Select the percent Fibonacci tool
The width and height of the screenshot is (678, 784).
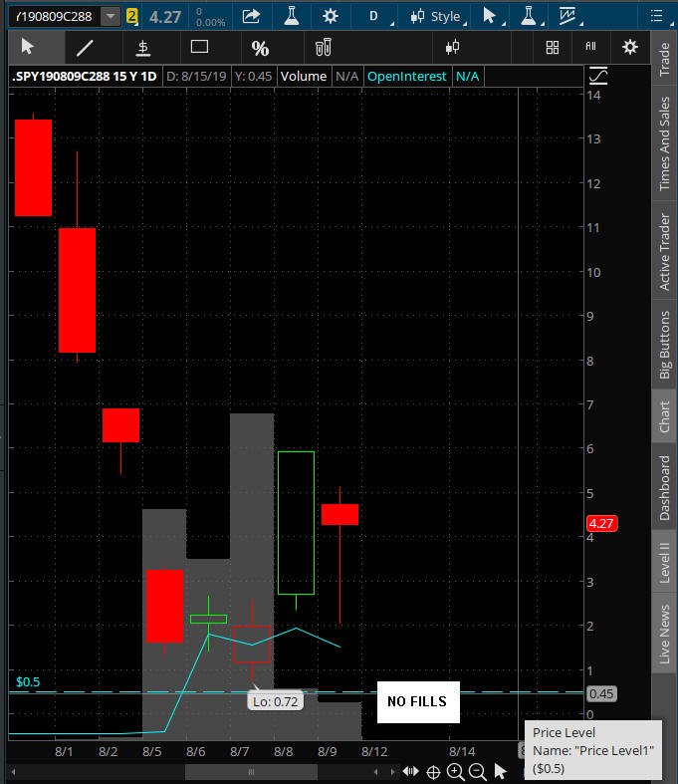point(260,48)
